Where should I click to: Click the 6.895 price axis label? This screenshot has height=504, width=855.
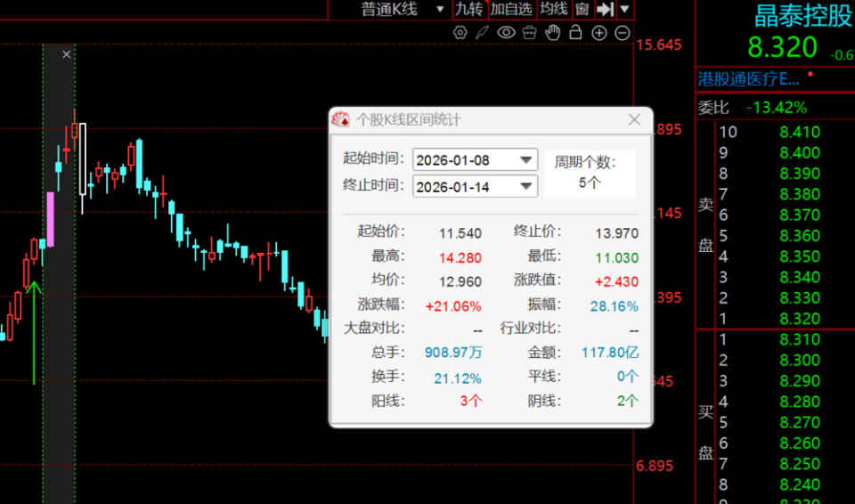point(655,466)
